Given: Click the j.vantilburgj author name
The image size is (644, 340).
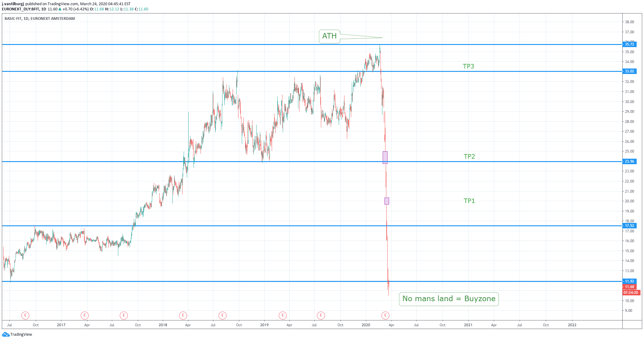Looking at the screenshot, I should [13, 4].
